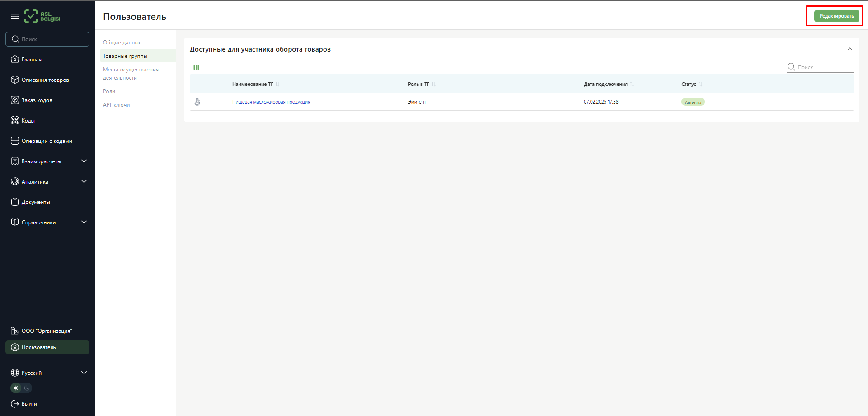Open ООО "Организация" profile
This screenshot has height=416, width=868.
(x=47, y=331)
